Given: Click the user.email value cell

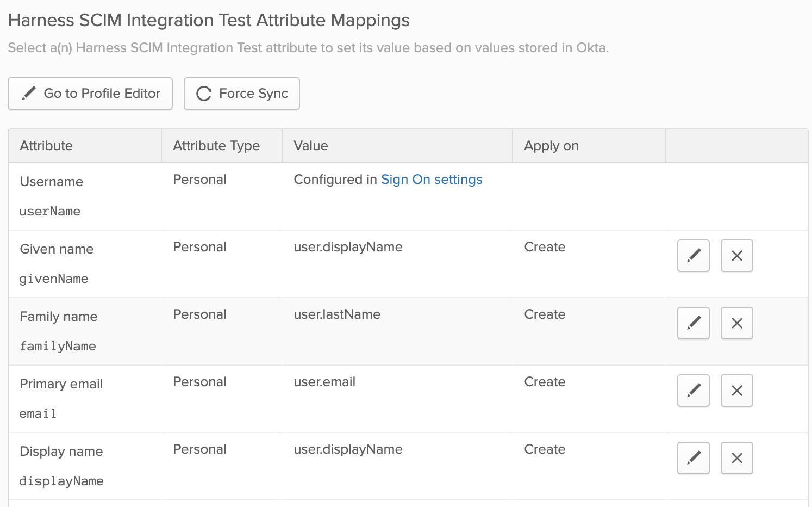Looking at the screenshot, I should coord(324,382).
